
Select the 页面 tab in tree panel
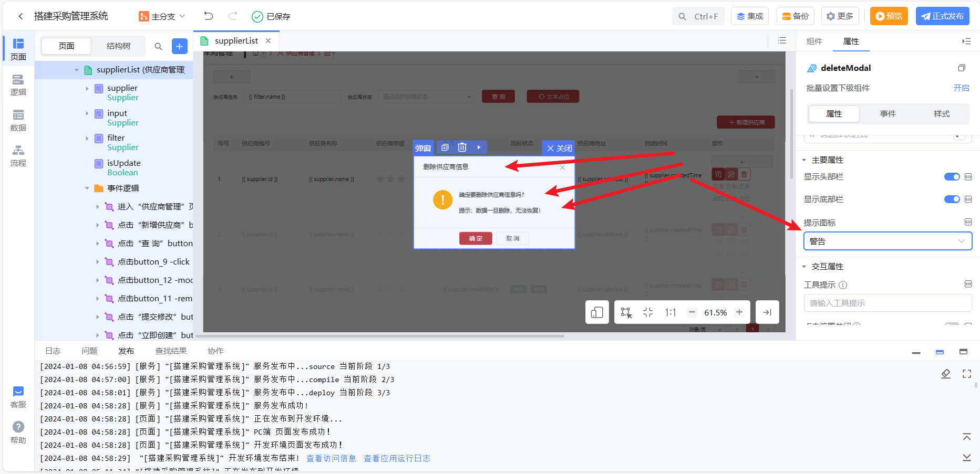point(66,46)
